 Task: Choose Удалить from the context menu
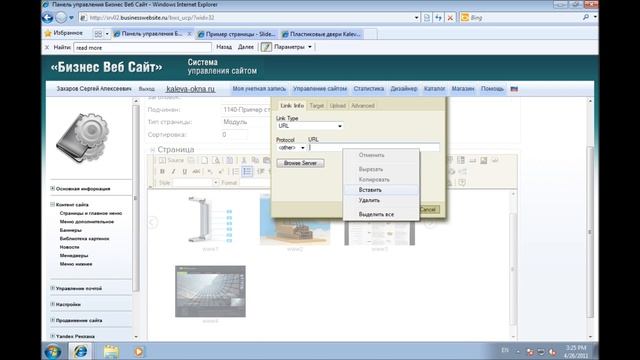point(381,200)
